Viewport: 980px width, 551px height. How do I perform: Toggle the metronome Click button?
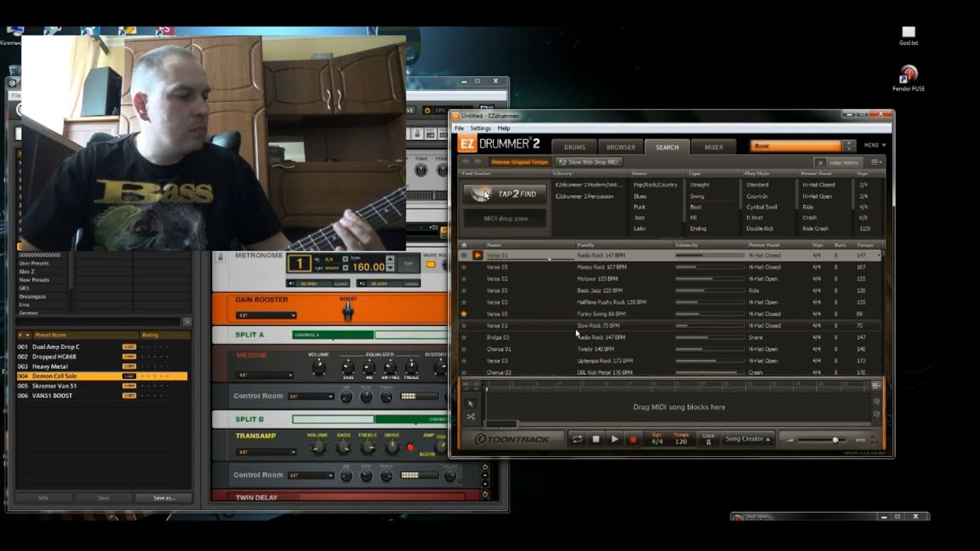pos(708,439)
